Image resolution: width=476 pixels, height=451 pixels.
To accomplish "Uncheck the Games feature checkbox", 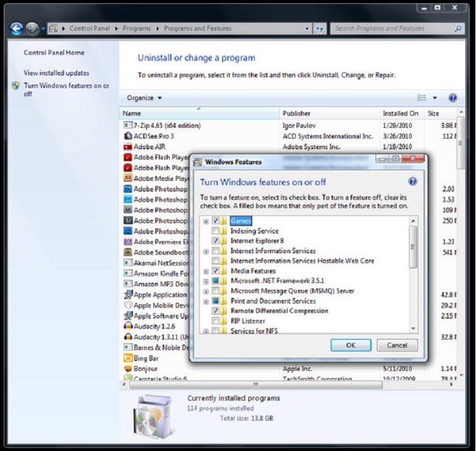I will [216, 221].
